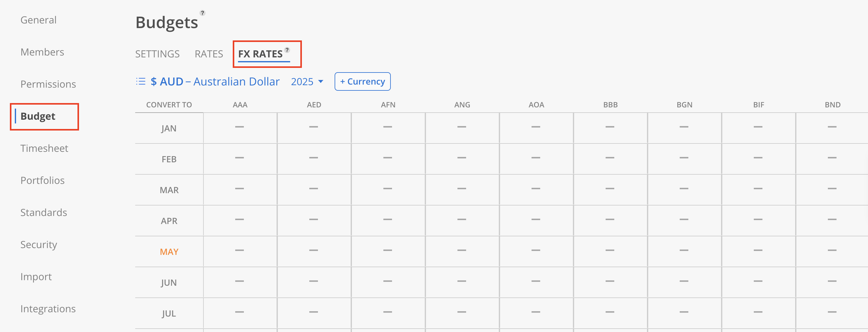Viewport: 868px width, 332px height.
Task: Edit the MAY rate cell under AED
Action: (x=314, y=251)
